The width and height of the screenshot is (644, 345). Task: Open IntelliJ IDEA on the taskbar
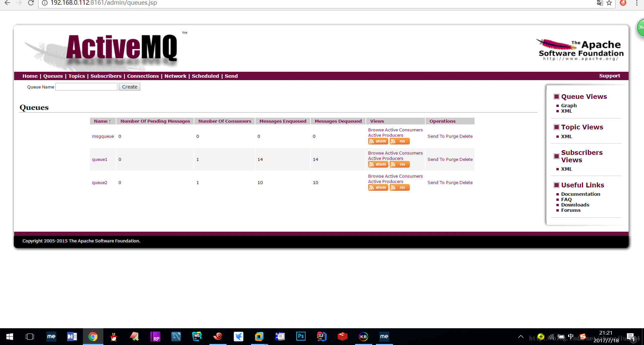[x=321, y=337]
